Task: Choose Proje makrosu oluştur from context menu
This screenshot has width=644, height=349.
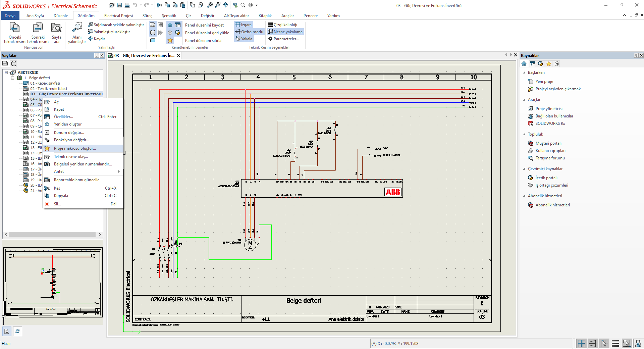Action: [75, 148]
